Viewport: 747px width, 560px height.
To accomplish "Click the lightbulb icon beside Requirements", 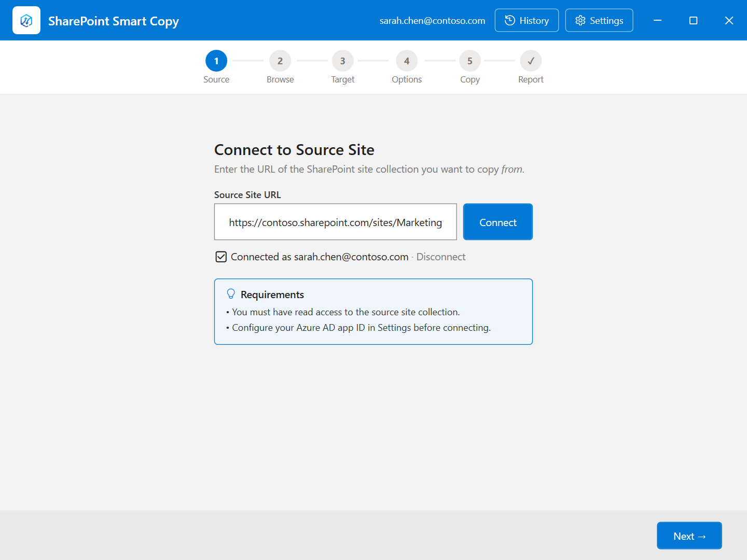I will [231, 294].
